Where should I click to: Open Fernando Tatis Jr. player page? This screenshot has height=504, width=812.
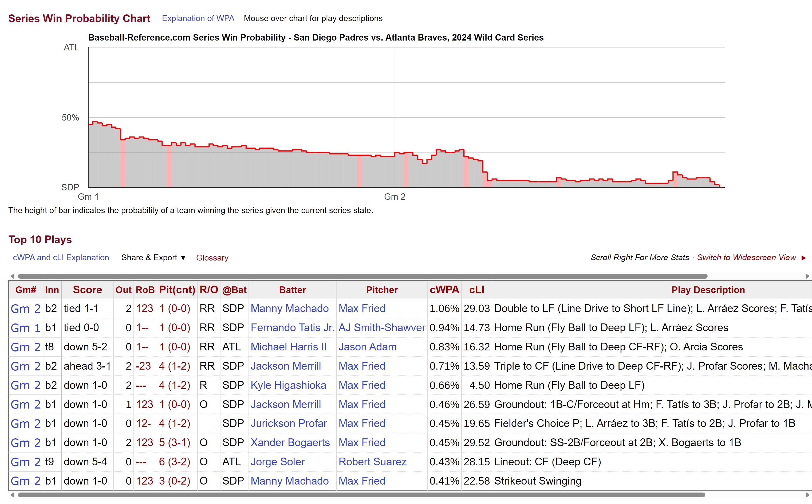tap(292, 328)
